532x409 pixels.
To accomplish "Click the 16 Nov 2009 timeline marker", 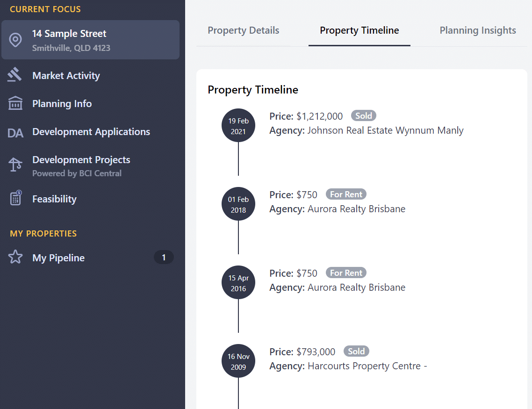I will click(238, 361).
